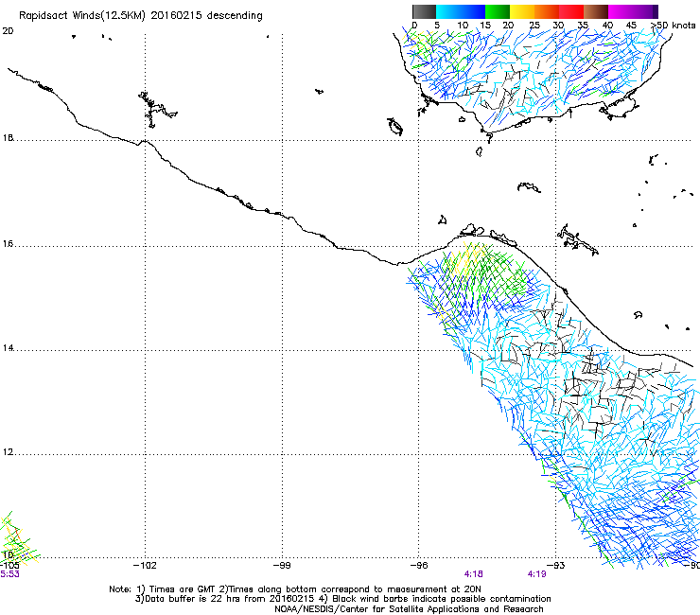The image size is (700, 615).
Task: Click the brown 35-40 knots legend swatch
Action: tap(596, 11)
